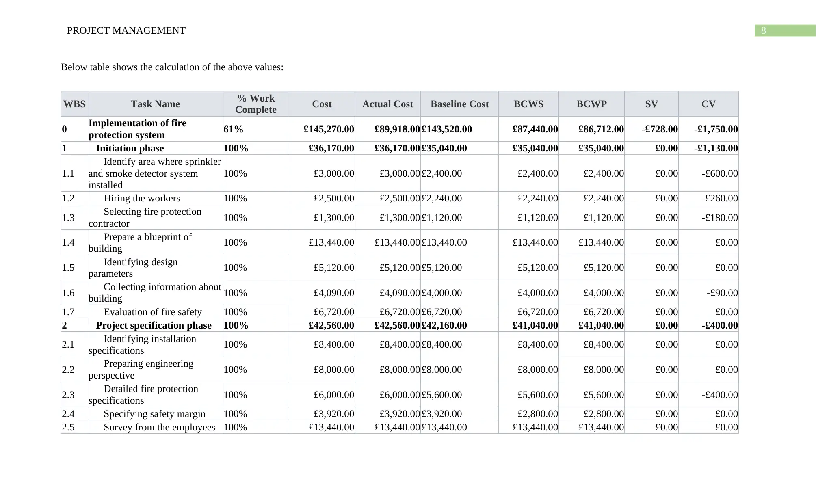Click the -£728.00 schedule variance cell
This screenshot has height=504, width=816.
[652, 129]
